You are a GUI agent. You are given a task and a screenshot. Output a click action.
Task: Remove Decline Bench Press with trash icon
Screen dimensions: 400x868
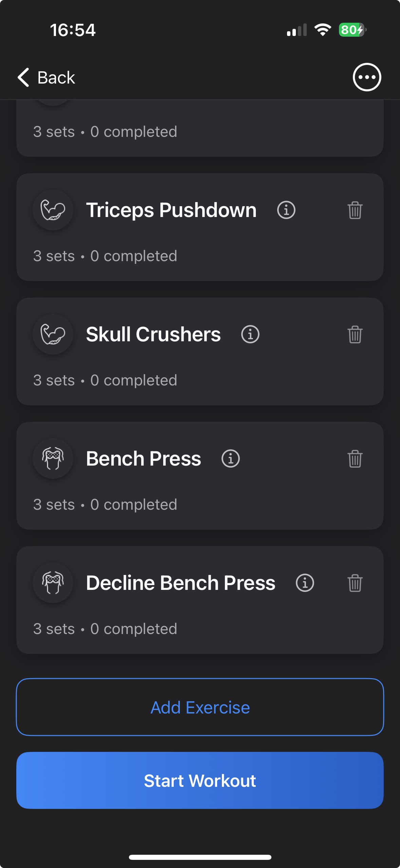click(x=355, y=583)
